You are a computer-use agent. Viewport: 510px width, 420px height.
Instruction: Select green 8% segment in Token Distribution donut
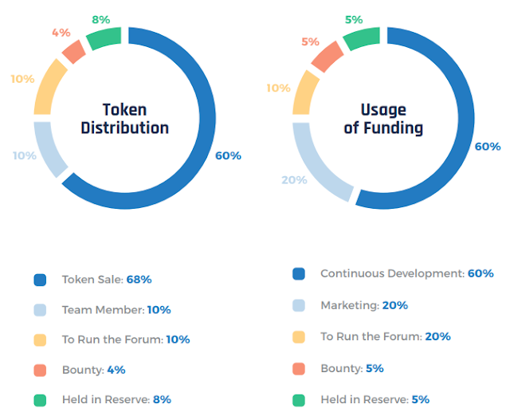click(x=104, y=37)
